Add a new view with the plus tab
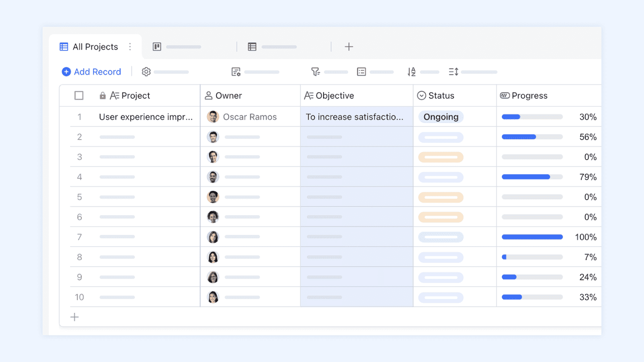This screenshot has width=644, height=362. point(349,47)
